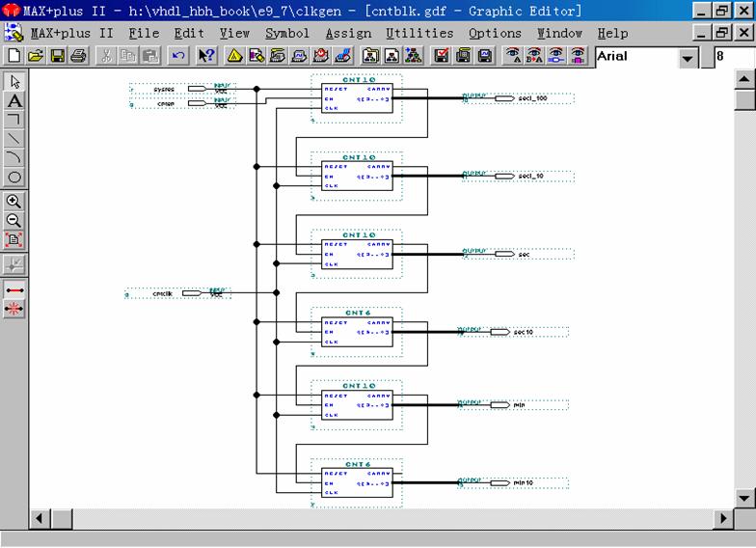Viewport: 756px width, 548px height.
Task: Open the Assign menu
Action: 348,33
